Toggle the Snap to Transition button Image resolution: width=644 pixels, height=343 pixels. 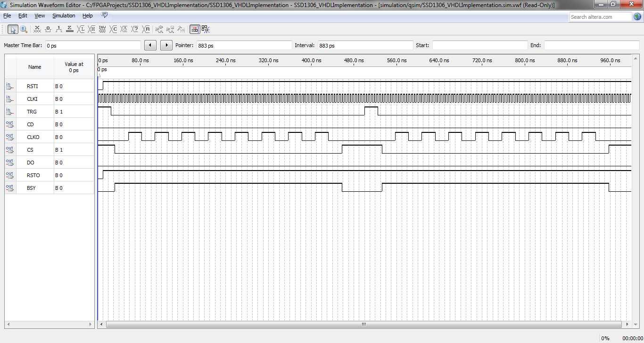coord(194,29)
